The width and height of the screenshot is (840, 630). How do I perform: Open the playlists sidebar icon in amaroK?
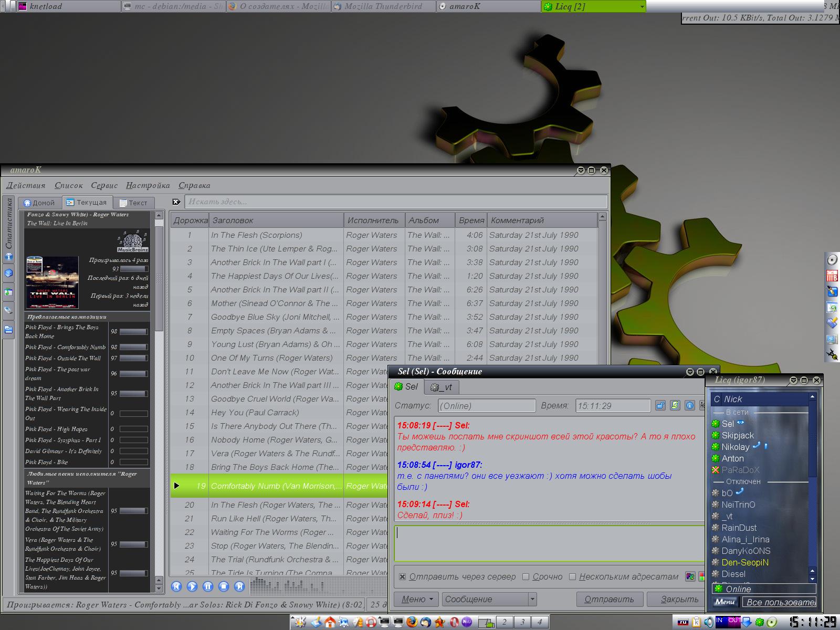(8, 292)
